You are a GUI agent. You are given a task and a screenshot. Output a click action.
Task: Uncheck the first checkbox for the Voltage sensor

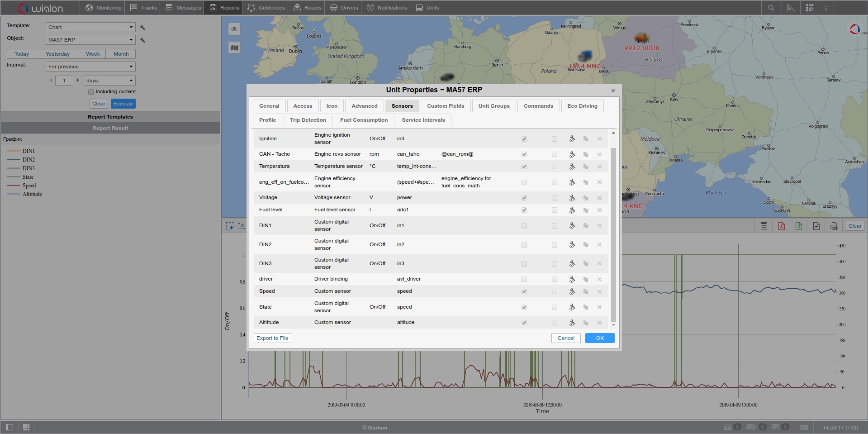coord(524,198)
